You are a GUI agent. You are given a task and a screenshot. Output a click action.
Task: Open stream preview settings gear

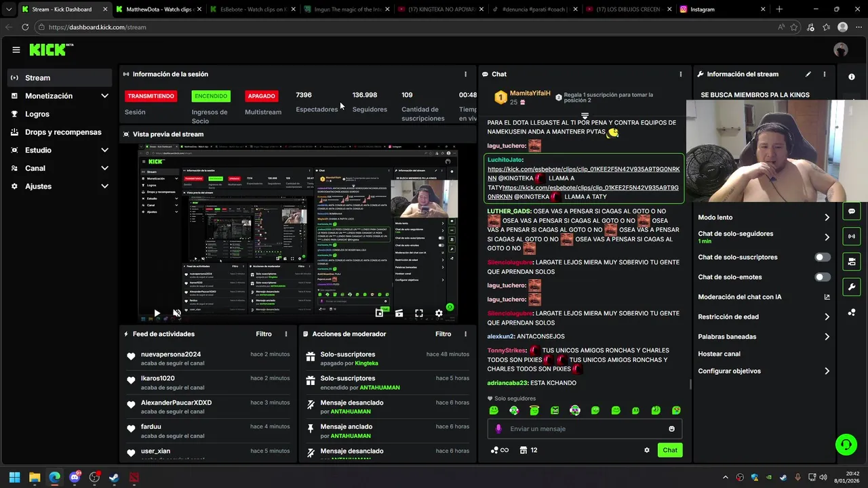pos(439,313)
